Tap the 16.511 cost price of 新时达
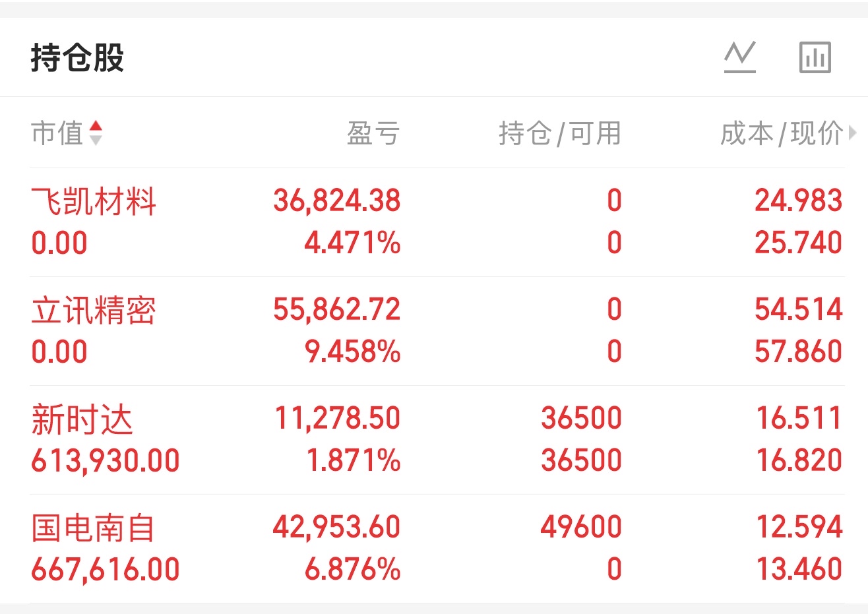The height and width of the screenshot is (614, 868). (799, 418)
